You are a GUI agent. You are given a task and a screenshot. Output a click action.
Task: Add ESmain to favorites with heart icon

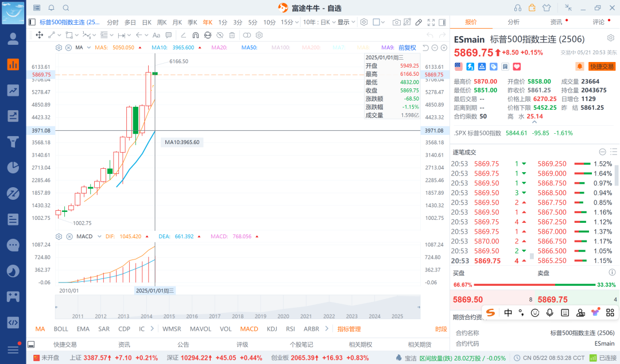[517, 67]
